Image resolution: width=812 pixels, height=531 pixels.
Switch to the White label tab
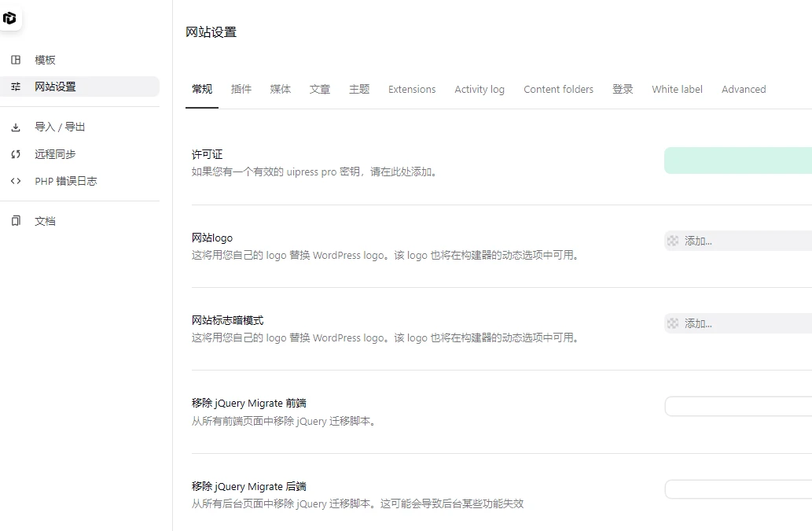tap(677, 89)
